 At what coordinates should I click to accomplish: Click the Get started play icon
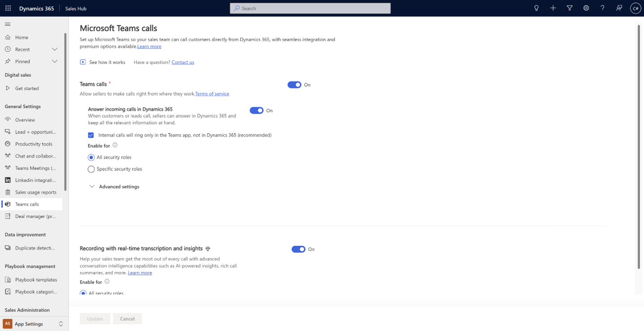click(x=8, y=88)
